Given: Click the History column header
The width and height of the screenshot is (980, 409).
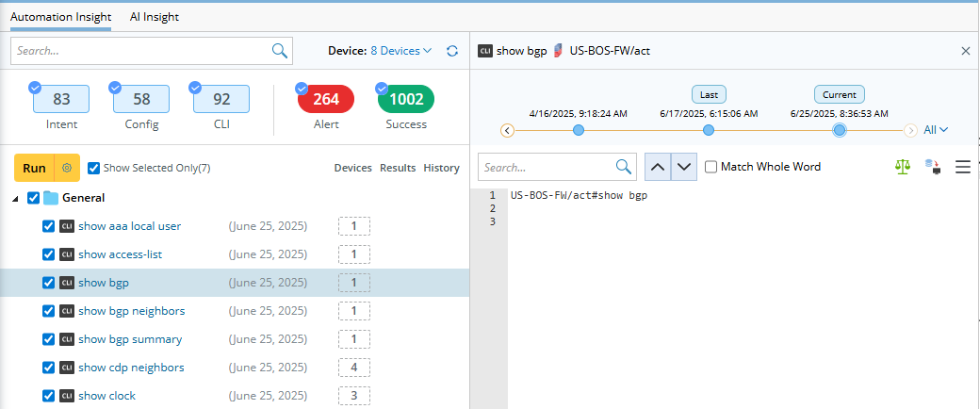Looking at the screenshot, I should 441,168.
